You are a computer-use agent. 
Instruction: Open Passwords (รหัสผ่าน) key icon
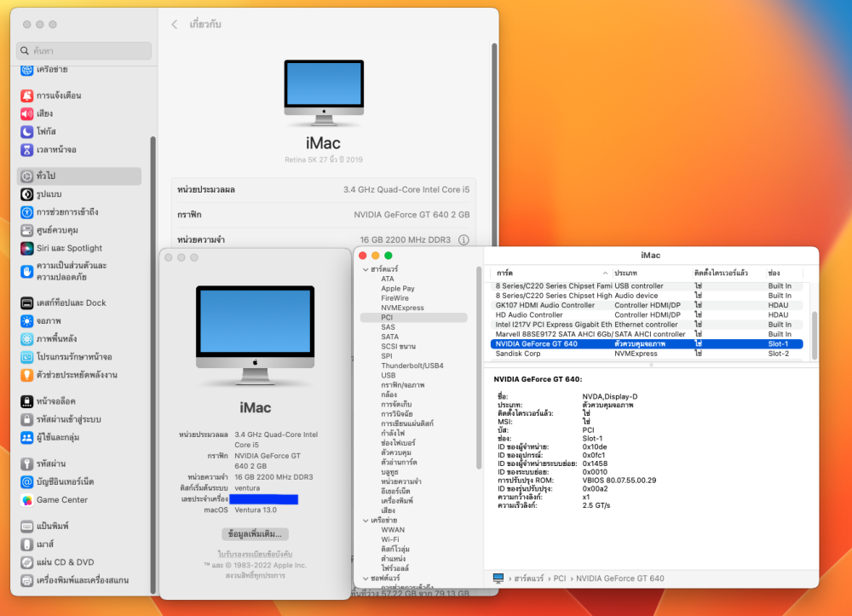click(x=26, y=463)
